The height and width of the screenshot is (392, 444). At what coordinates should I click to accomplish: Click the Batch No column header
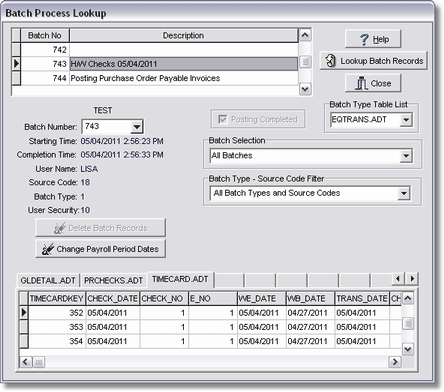click(45, 35)
